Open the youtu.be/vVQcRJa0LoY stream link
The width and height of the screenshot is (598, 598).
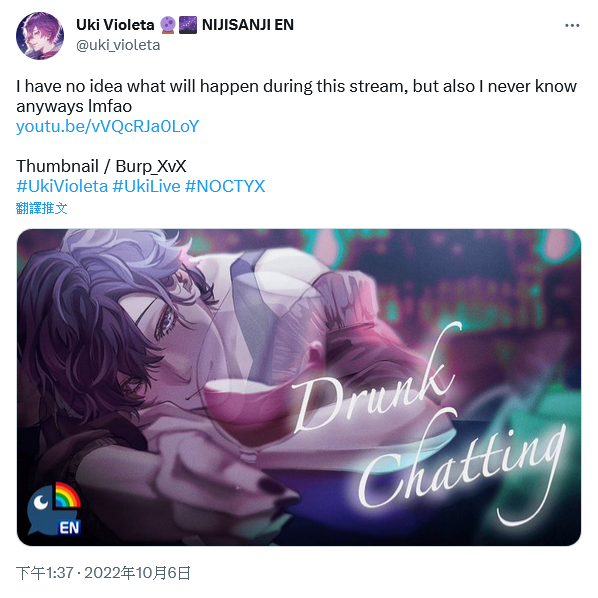[108, 126]
